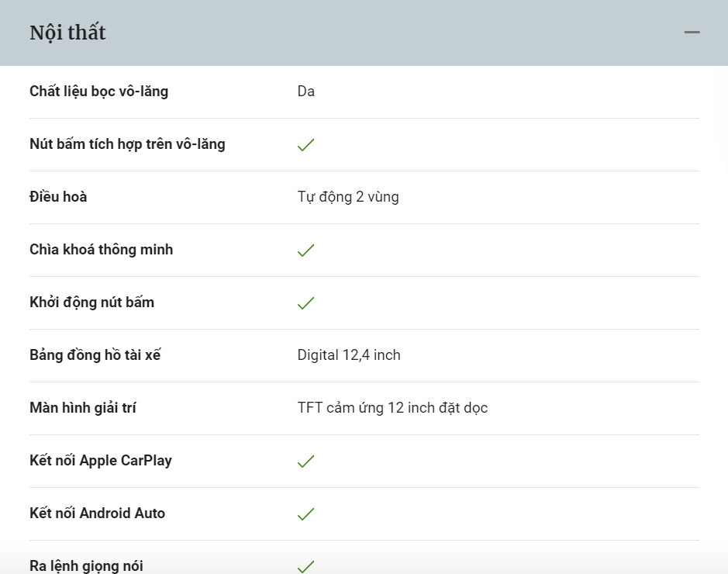
Task: Click the Kết nối Apple CarPlay checkmark
Action: pos(306,462)
